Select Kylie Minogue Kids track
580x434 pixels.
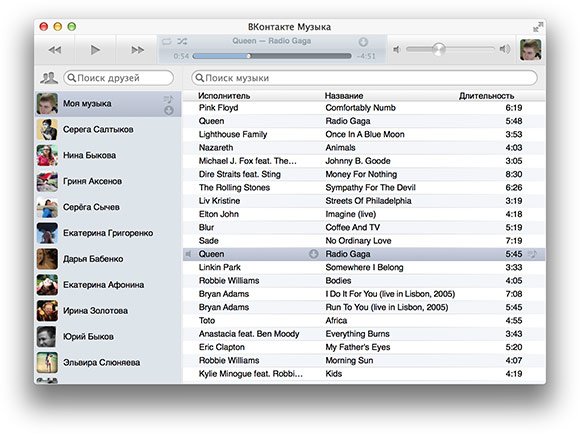(x=364, y=374)
